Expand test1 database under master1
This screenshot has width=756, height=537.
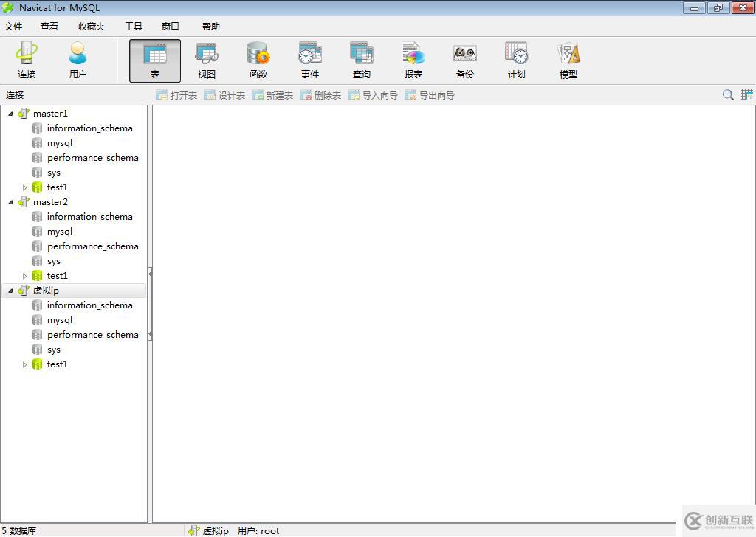pyautogui.click(x=24, y=187)
